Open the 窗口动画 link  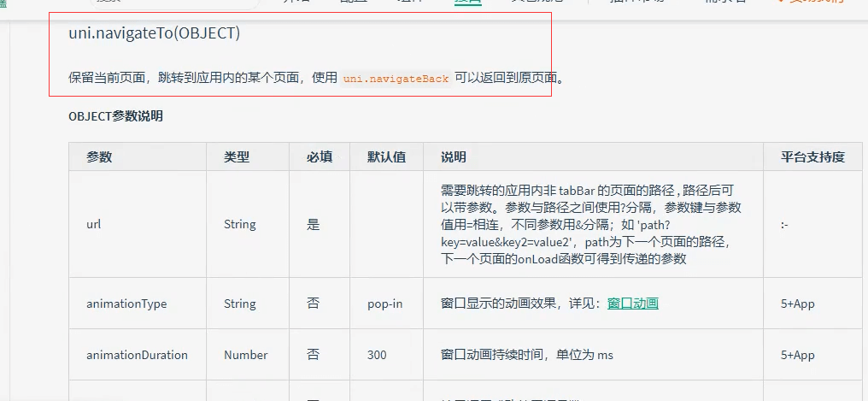(633, 304)
